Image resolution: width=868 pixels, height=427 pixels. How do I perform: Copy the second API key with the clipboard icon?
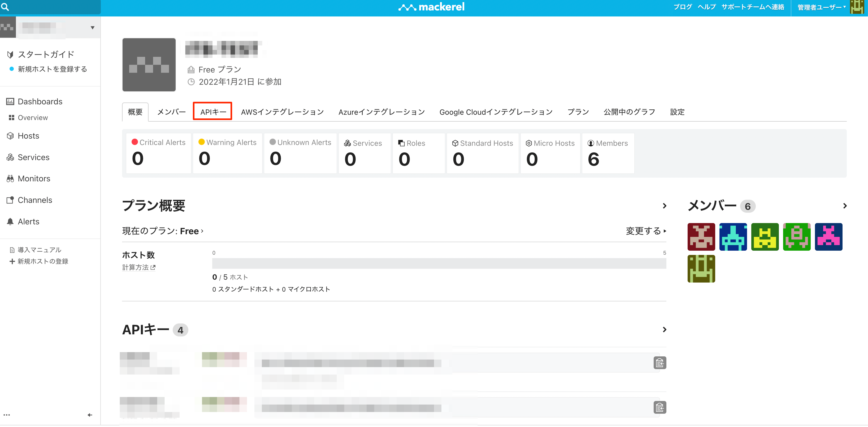659,407
